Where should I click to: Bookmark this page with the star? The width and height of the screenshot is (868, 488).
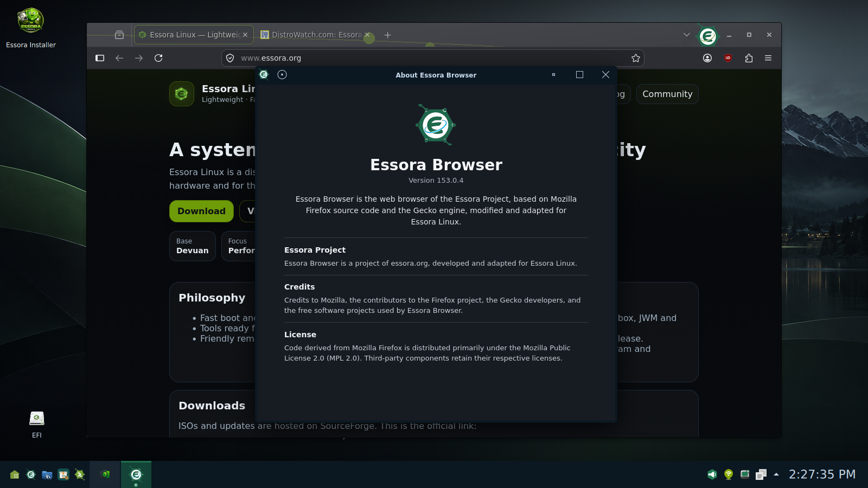[x=636, y=58]
